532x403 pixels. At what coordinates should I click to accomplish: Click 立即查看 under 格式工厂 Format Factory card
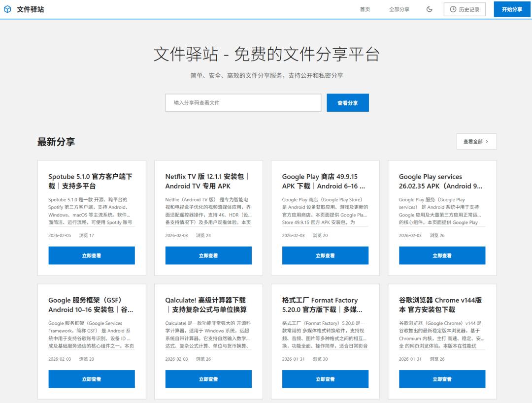pyautogui.click(x=325, y=379)
